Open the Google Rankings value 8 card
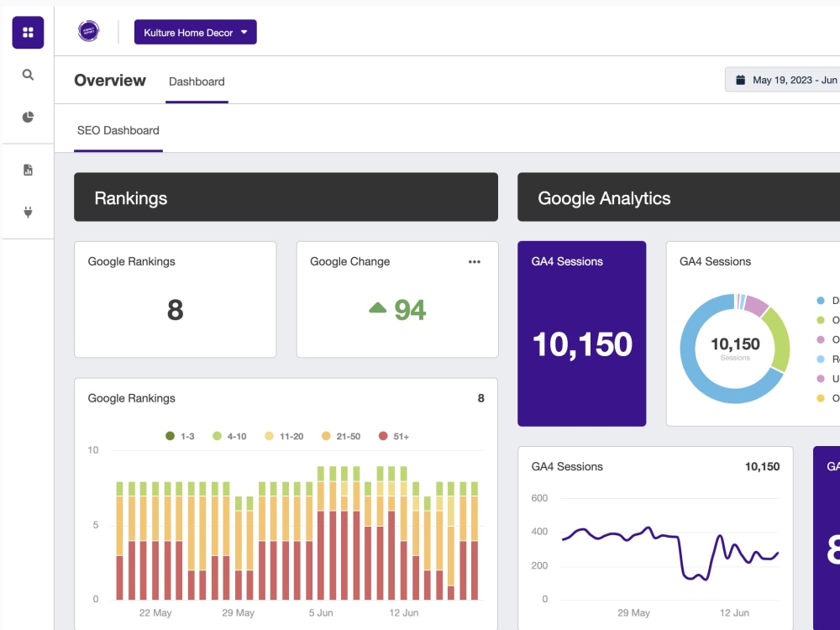Screen dimensions: 840x630 [x=176, y=300]
